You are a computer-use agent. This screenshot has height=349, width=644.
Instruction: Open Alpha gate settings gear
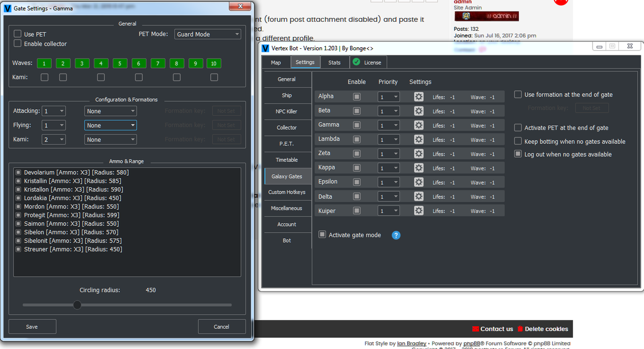point(419,97)
